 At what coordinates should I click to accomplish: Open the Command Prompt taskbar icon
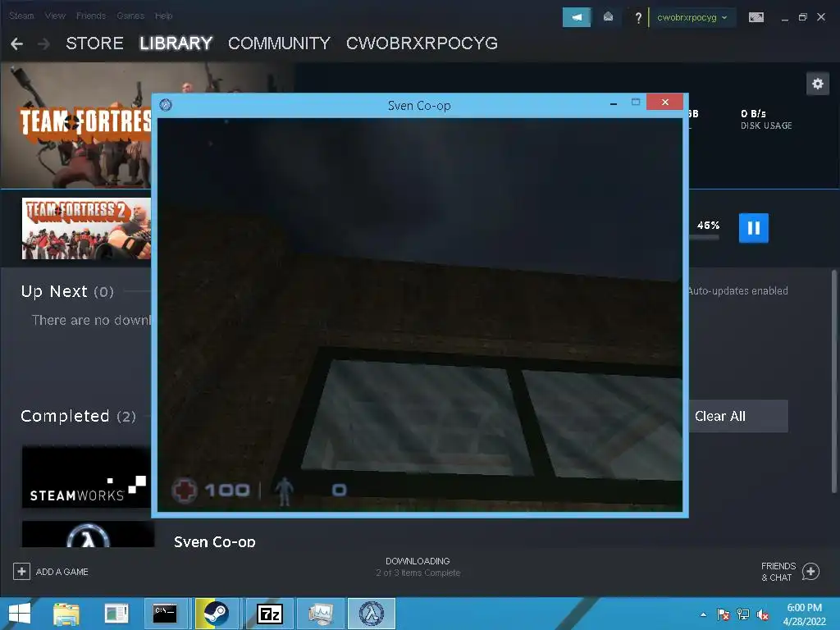(166, 614)
